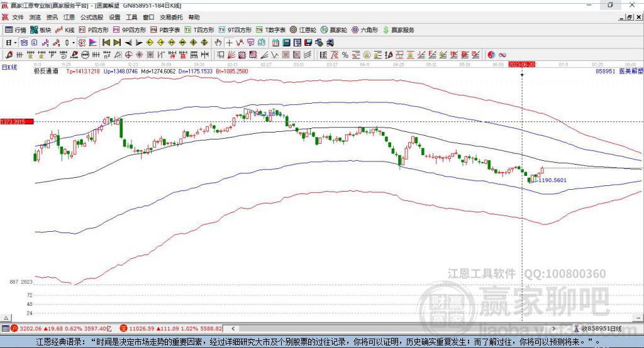Open the 江恩轮 Gann wheel
This screenshot has height=348, width=644.
pos(303,30)
